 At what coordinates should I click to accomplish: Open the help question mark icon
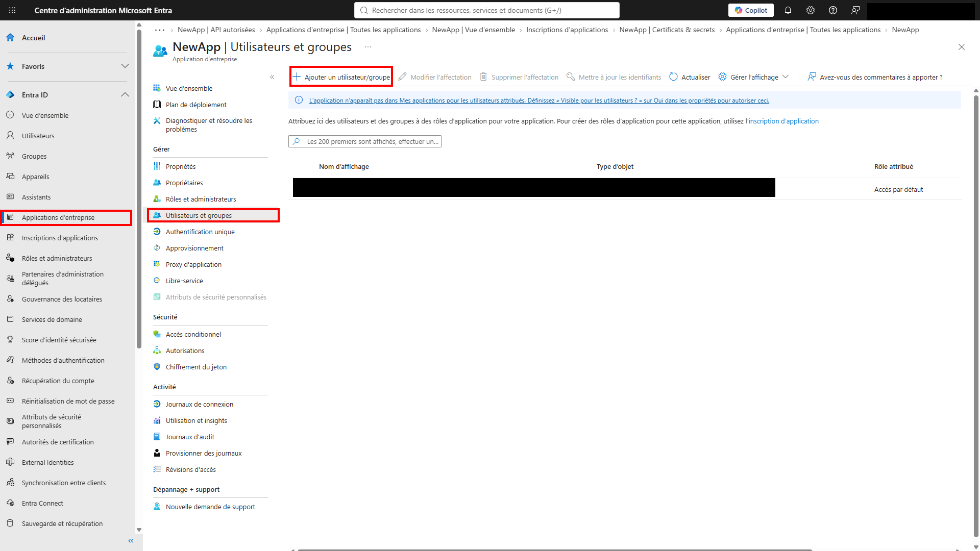pyautogui.click(x=833, y=10)
